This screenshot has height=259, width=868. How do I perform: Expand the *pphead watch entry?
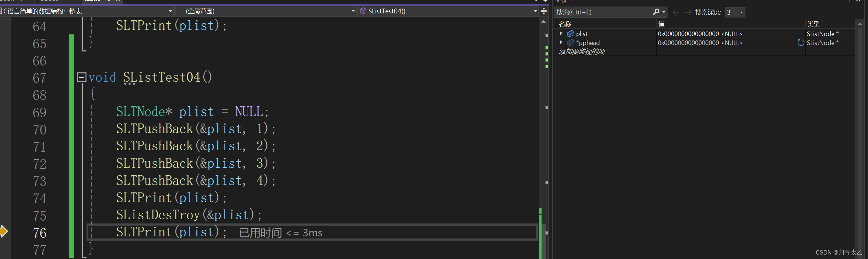561,43
